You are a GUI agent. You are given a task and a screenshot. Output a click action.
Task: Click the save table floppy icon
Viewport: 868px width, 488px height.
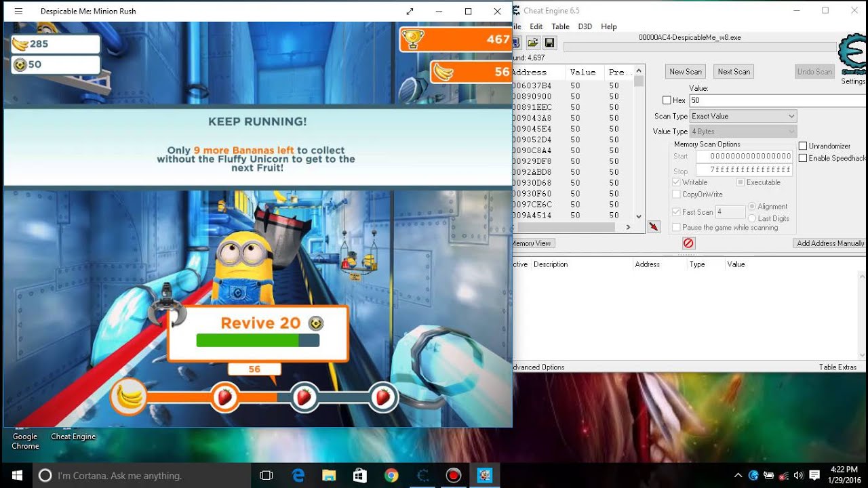coord(549,43)
